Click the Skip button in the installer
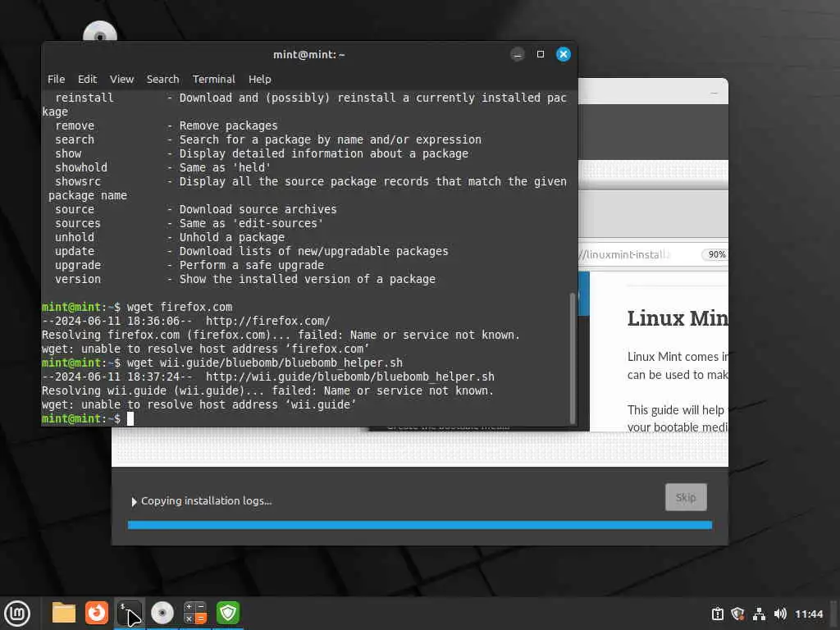 pos(686,497)
